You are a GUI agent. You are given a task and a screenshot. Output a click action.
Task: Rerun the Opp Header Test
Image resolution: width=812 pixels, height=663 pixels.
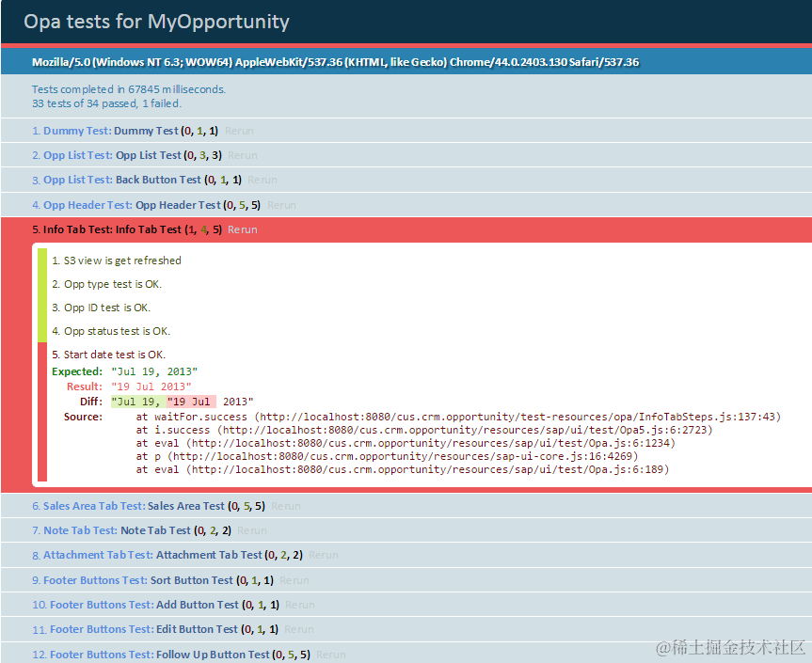pyautogui.click(x=281, y=205)
